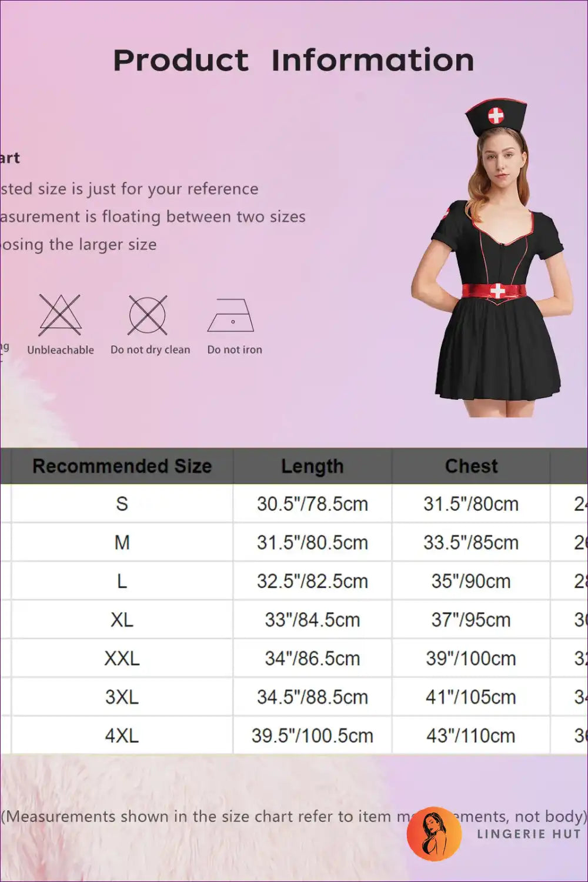Click the Lingerie Hut round logo icon
The width and height of the screenshot is (588, 882).
click(434, 833)
